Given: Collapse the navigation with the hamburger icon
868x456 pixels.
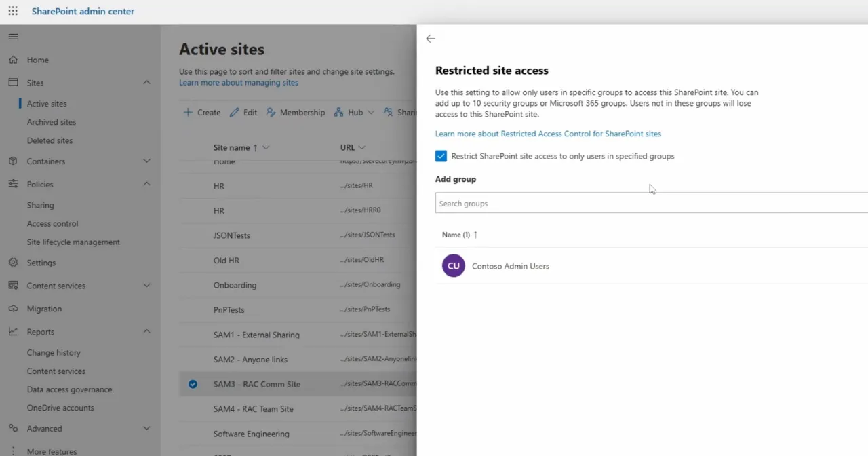Looking at the screenshot, I should tap(12, 36).
